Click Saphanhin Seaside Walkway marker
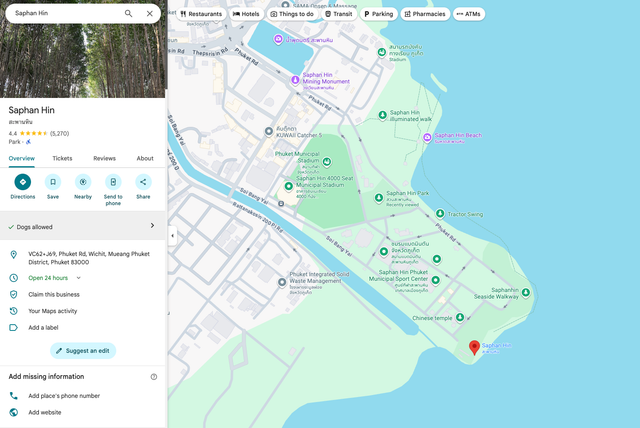The height and width of the screenshot is (428, 640). [x=526, y=292]
